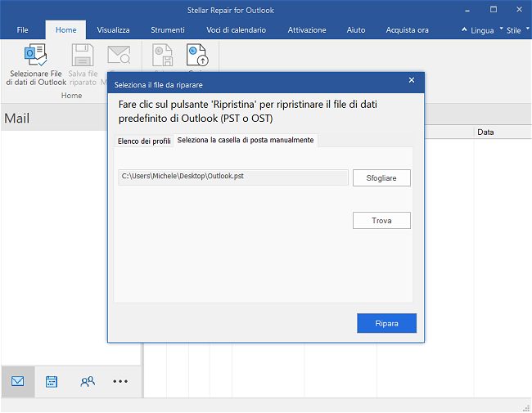Open the Voci di calendario tab
This screenshot has height=413, width=532.
click(x=237, y=29)
